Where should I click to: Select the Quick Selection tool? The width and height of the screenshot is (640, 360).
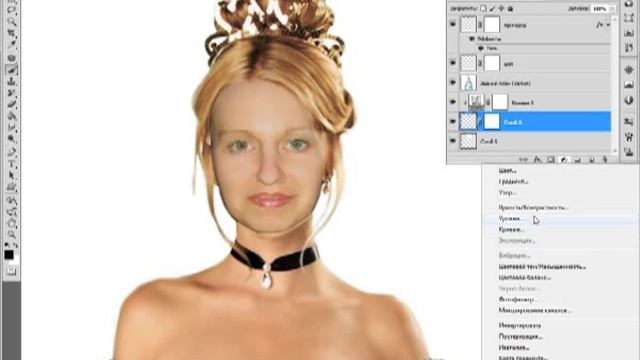point(12,21)
